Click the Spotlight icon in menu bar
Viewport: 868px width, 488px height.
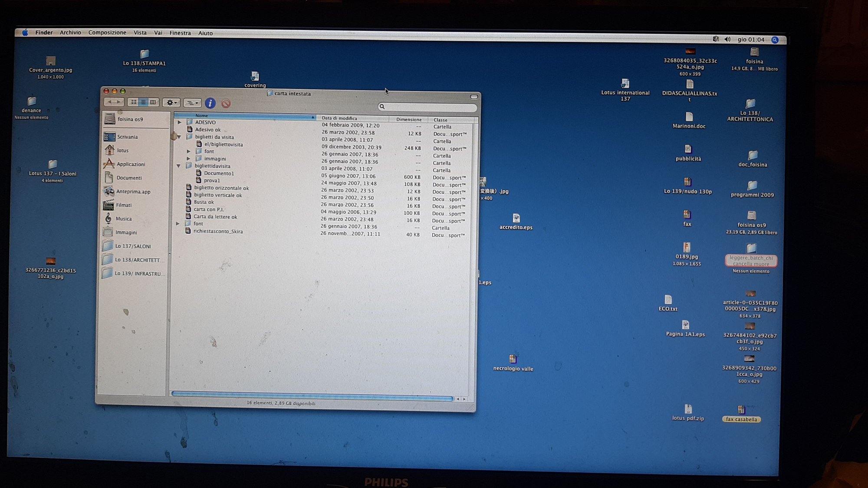click(775, 40)
